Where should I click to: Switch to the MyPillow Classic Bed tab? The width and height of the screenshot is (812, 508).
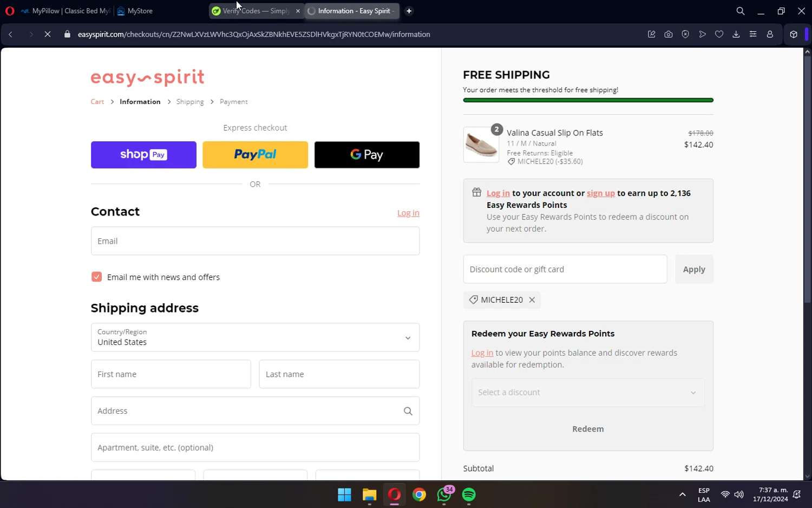pyautogui.click(x=65, y=11)
